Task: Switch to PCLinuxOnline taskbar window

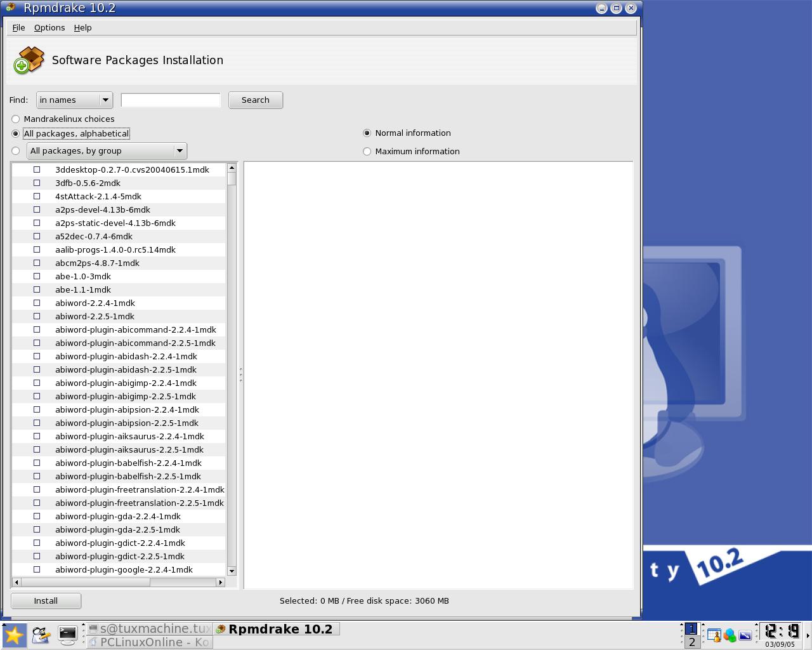Action: [x=149, y=642]
